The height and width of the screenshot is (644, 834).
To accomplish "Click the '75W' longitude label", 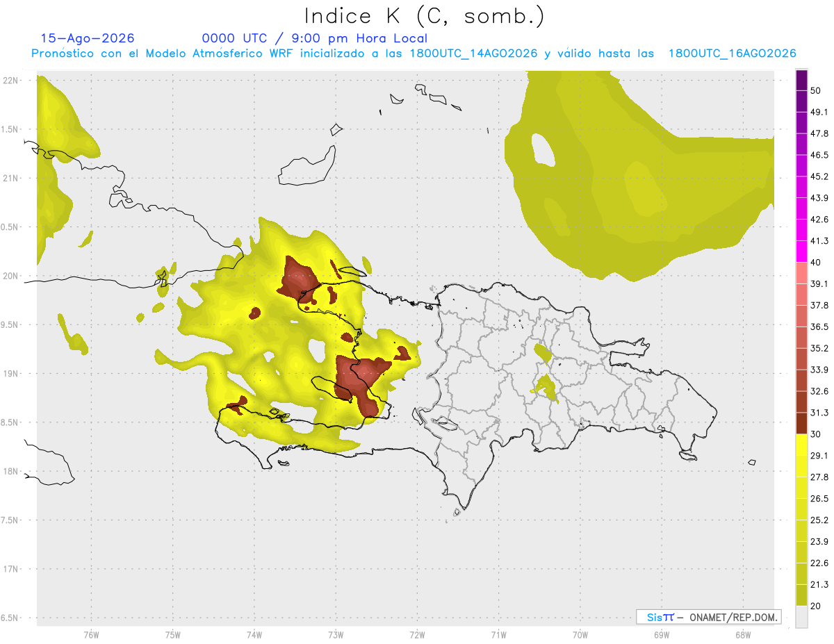I will pos(173,634).
